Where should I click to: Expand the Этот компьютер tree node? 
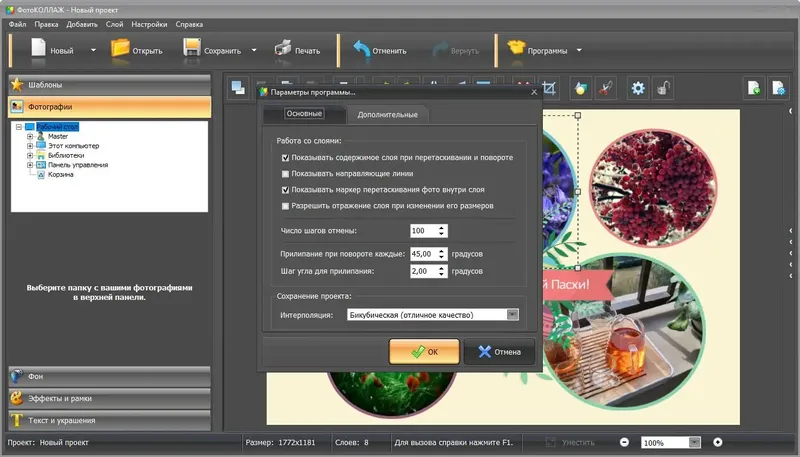pyautogui.click(x=30, y=146)
